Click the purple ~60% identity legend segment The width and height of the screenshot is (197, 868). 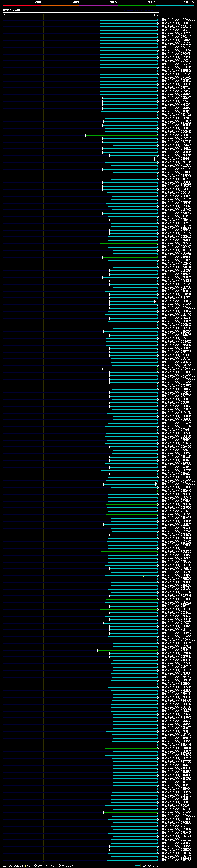coord(99,6)
